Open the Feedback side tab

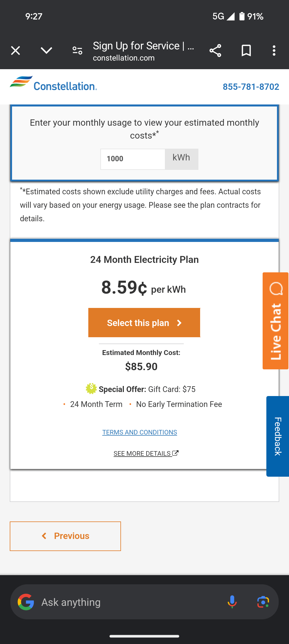point(278,436)
